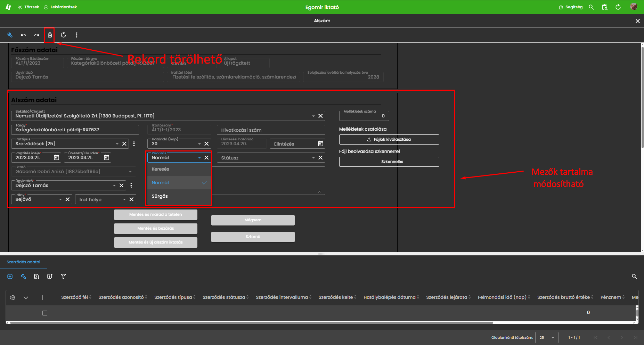Tick the select-all checkbox in table header

tap(45, 297)
